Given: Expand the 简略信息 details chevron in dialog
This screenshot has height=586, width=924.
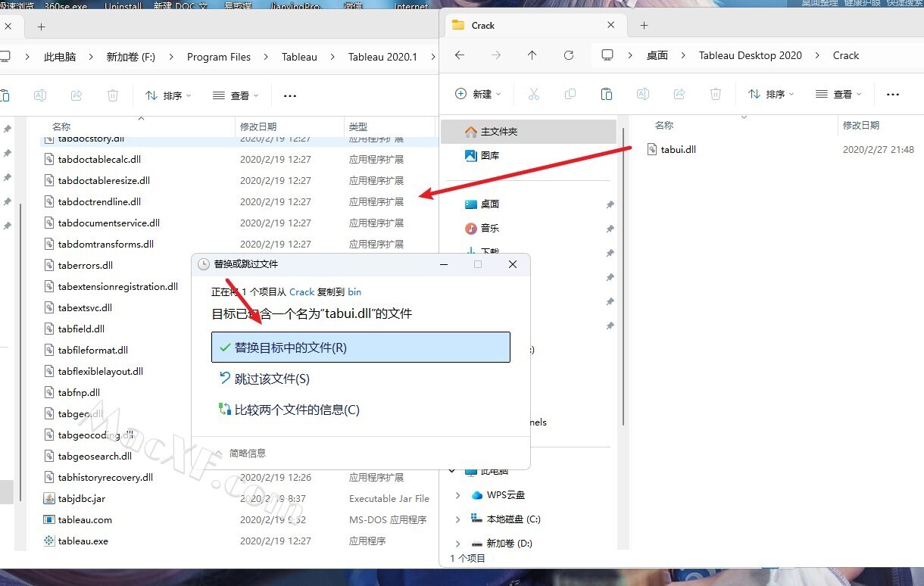Looking at the screenshot, I should click(x=219, y=453).
